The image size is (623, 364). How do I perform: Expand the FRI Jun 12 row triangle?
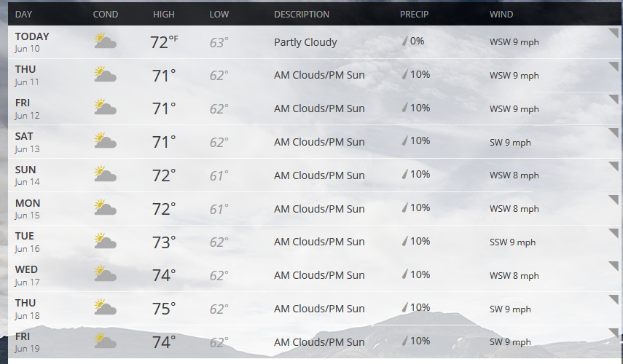click(x=614, y=100)
